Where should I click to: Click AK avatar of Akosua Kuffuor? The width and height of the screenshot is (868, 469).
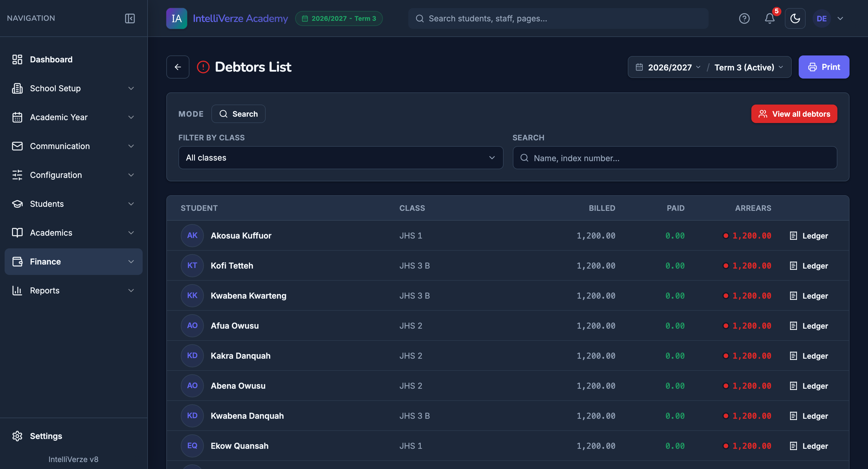click(192, 236)
